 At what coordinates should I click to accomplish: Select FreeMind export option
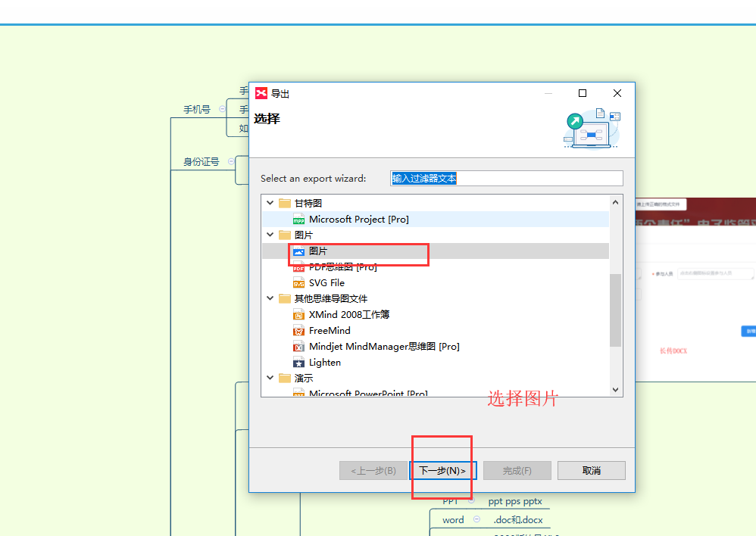click(x=330, y=331)
